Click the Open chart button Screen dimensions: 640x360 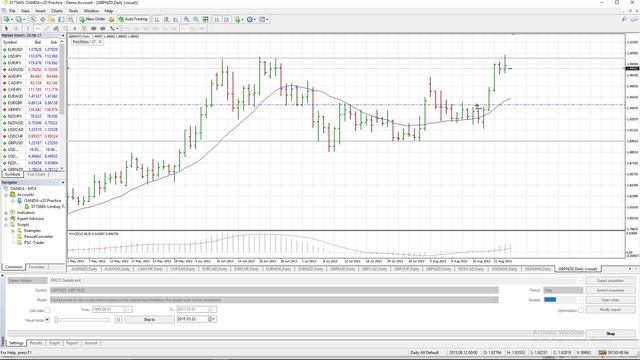(610, 300)
